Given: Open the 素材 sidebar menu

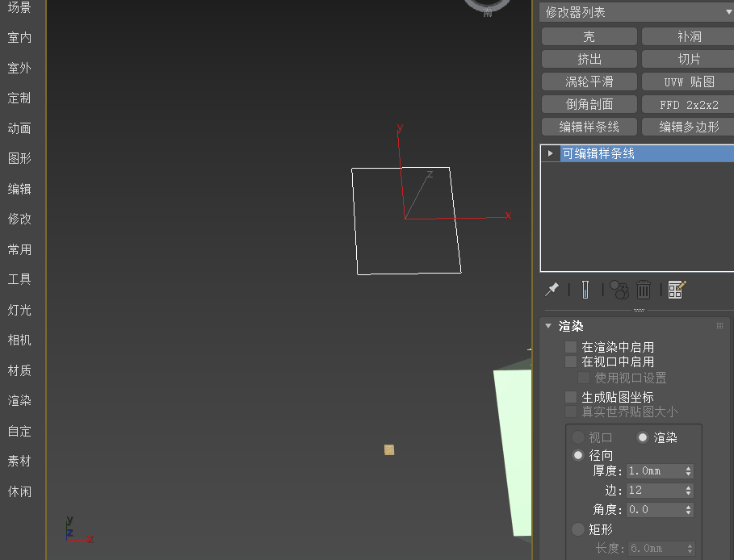Looking at the screenshot, I should tap(19, 462).
